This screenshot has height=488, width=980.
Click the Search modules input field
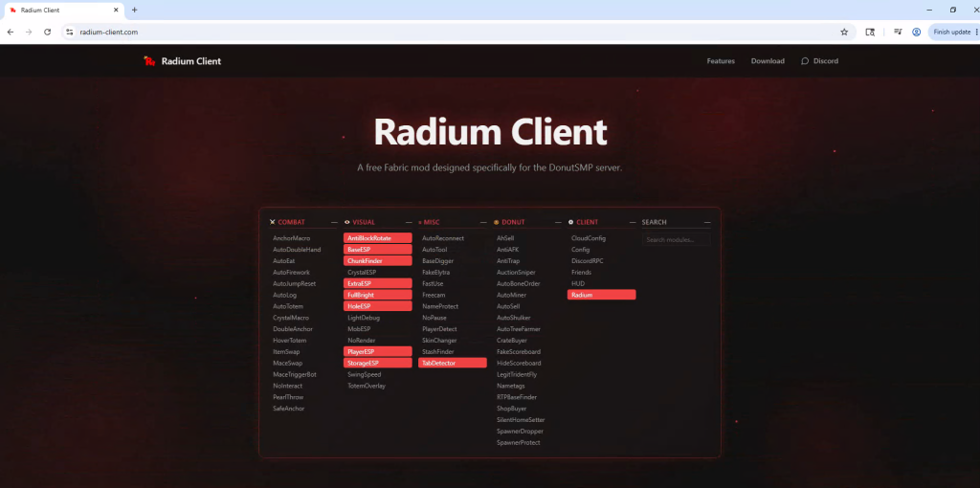pyautogui.click(x=676, y=240)
